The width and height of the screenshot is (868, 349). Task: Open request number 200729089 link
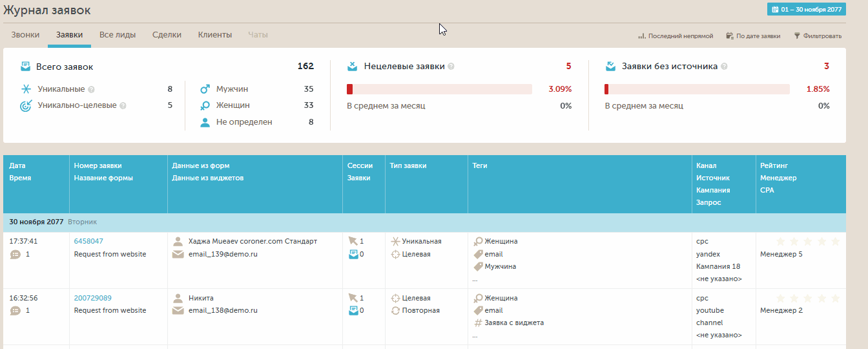[93, 298]
